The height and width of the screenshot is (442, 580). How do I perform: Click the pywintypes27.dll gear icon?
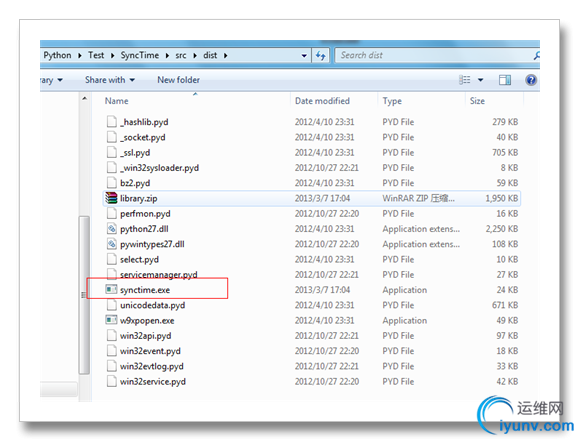click(x=111, y=243)
